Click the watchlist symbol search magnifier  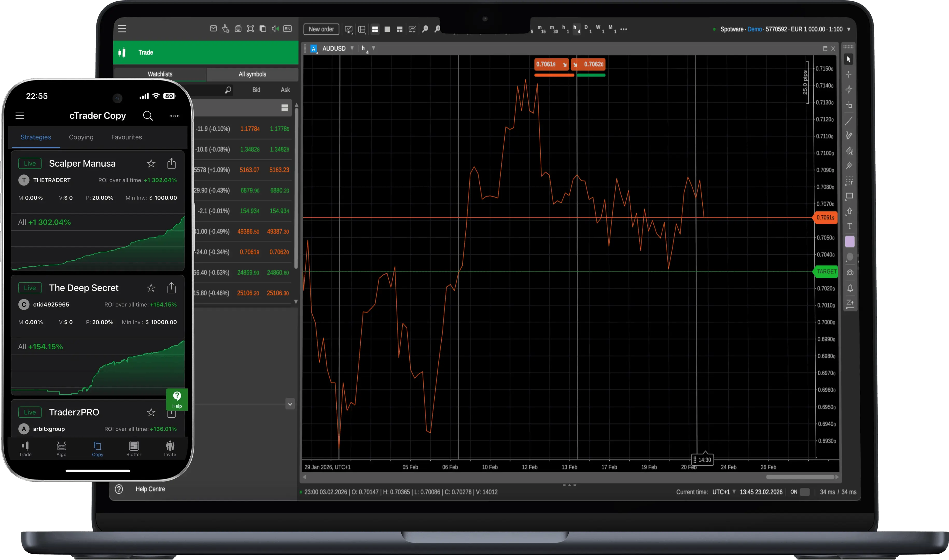pyautogui.click(x=228, y=90)
